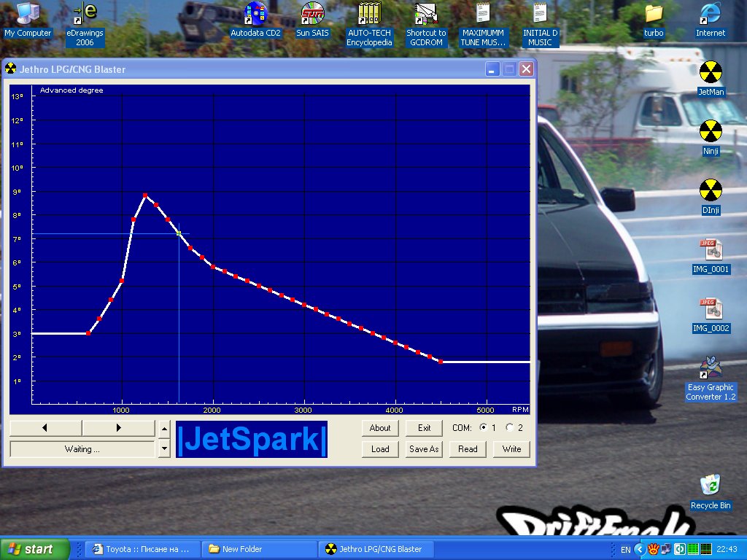Select COM port 1 radio button

[483, 428]
